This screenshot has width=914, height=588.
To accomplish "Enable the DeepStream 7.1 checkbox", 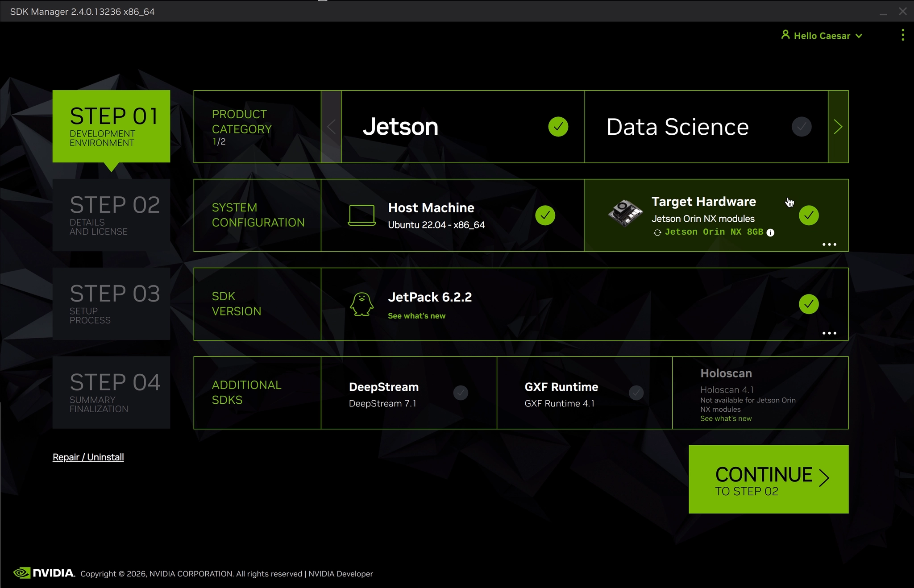I will click(461, 393).
